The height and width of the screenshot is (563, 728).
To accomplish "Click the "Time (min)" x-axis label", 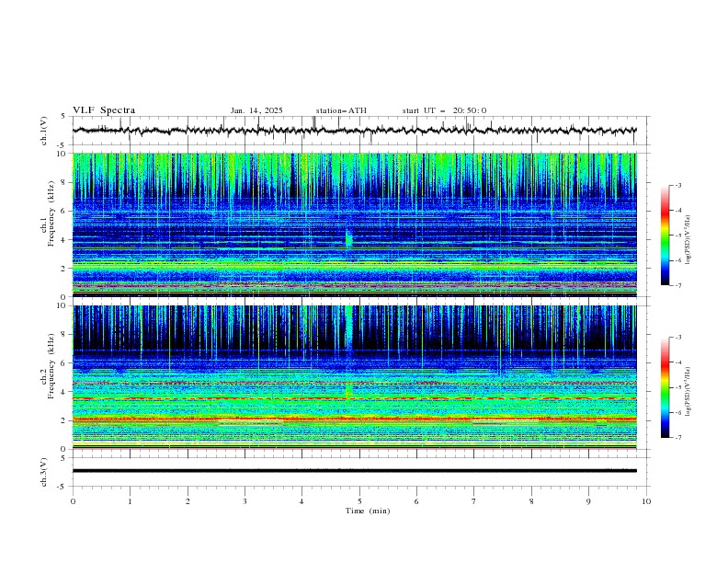I will coord(368,511).
